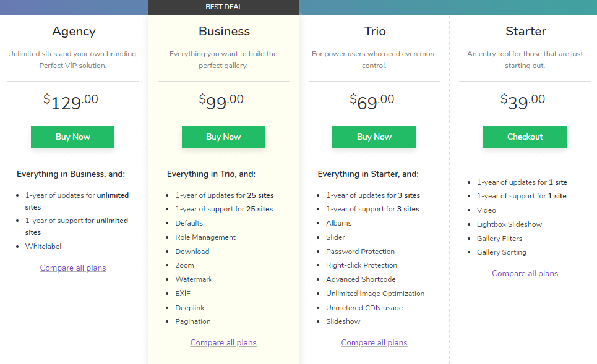
Task: Click the Trio plan heading
Action: 374,31
